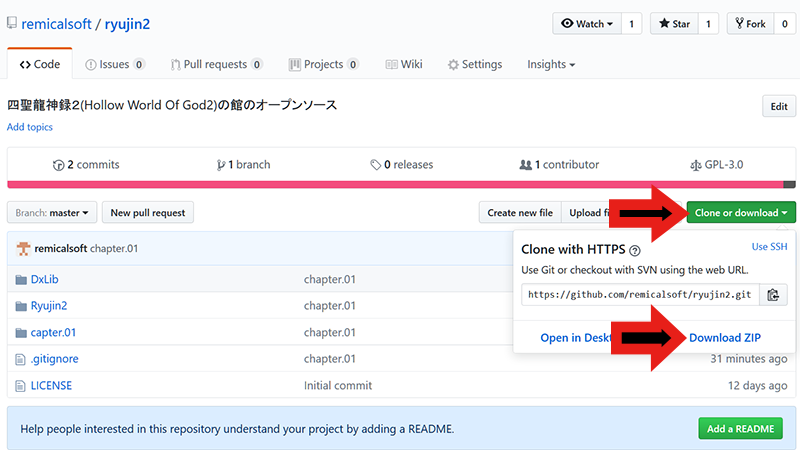The width and height of the screenshot is (800, 450).
Task: Open the remicalsoft owner link
Action: tap(56, 24)
